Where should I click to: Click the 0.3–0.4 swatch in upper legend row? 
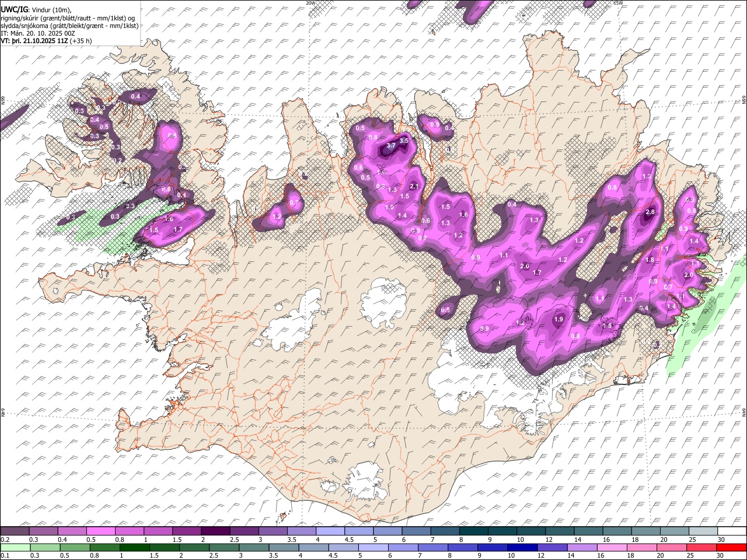43,531
